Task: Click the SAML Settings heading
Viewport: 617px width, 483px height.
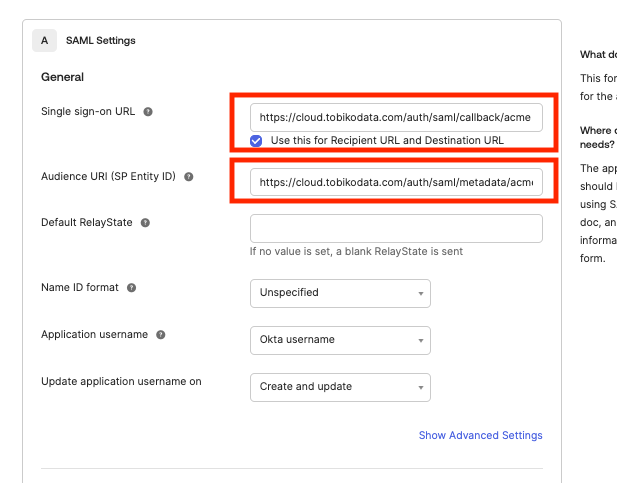Action: (101, 41)
